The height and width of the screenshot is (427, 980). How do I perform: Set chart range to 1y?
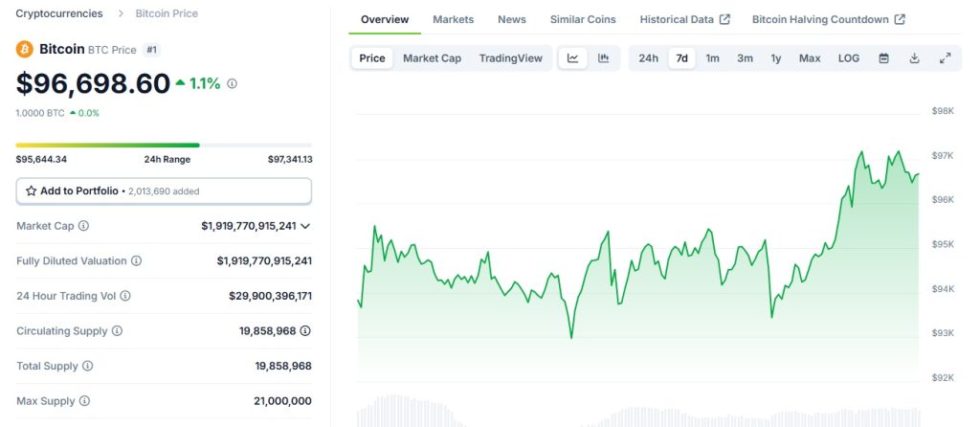(775, 58)
